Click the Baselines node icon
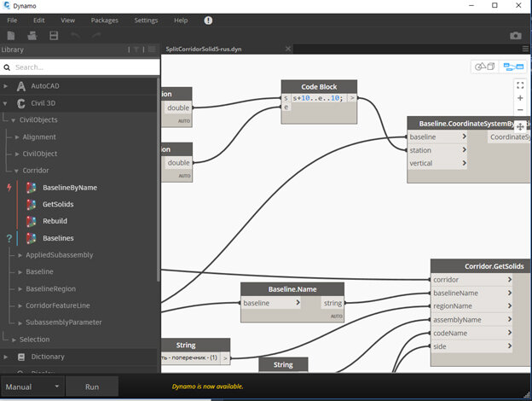The height and width of the screenshot is (401, 532). [32, 238]
